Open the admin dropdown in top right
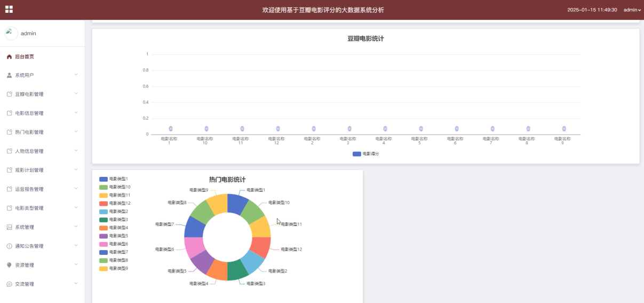Screen dimensions: 644x303 pos(632,10)
